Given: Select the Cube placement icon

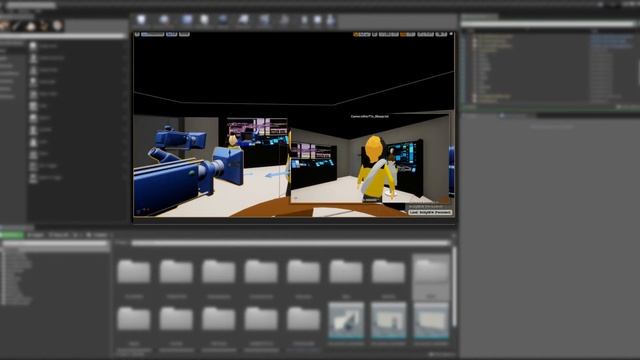Looking at the screenshot, I should pyautogui.click(x=33, y=106).
